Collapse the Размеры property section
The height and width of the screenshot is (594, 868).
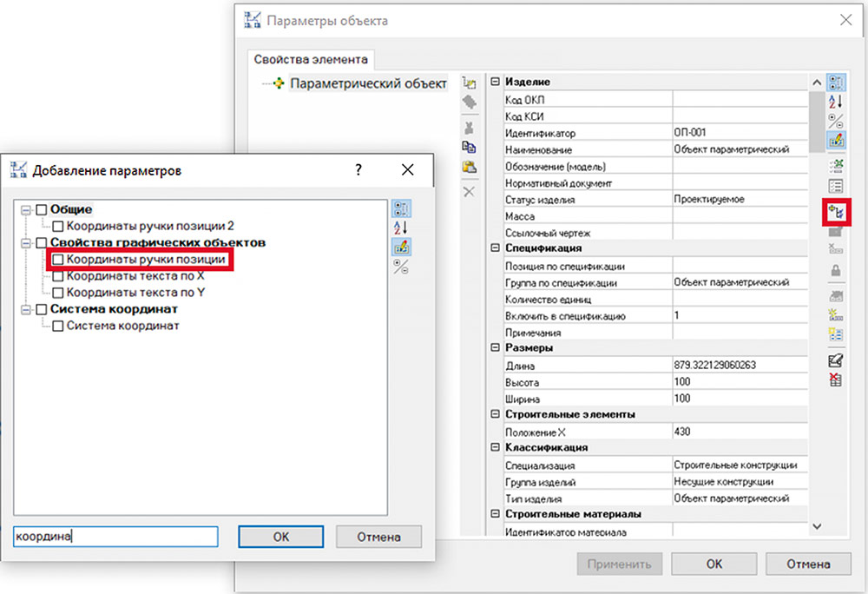(496, 348)
